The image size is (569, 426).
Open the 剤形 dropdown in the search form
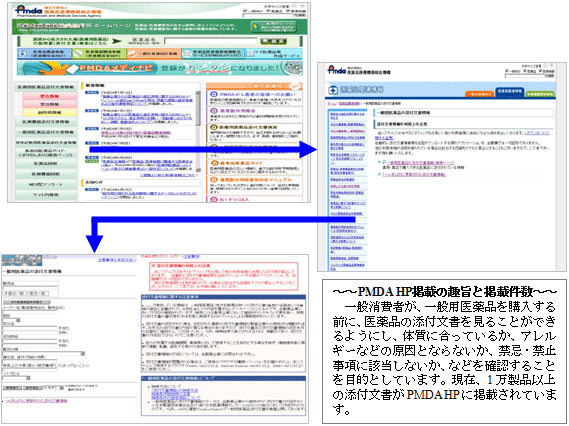pos(12,320)
